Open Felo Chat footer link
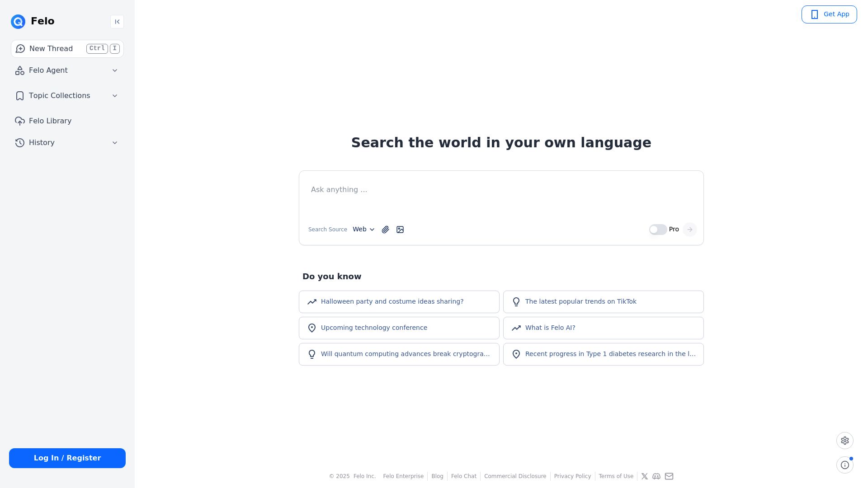Viewport: 868px width, 488px height. 464,476
